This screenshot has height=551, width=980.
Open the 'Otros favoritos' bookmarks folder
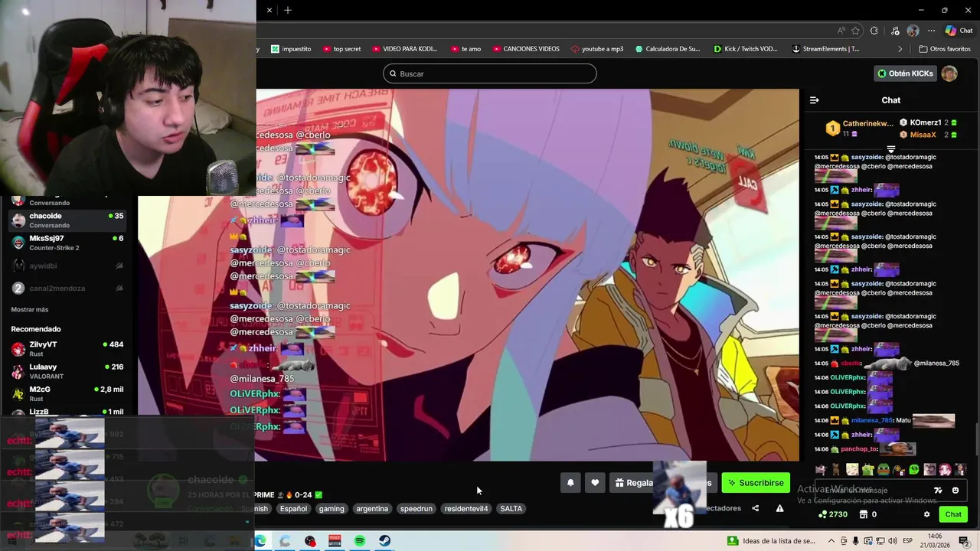coord(945,49)
